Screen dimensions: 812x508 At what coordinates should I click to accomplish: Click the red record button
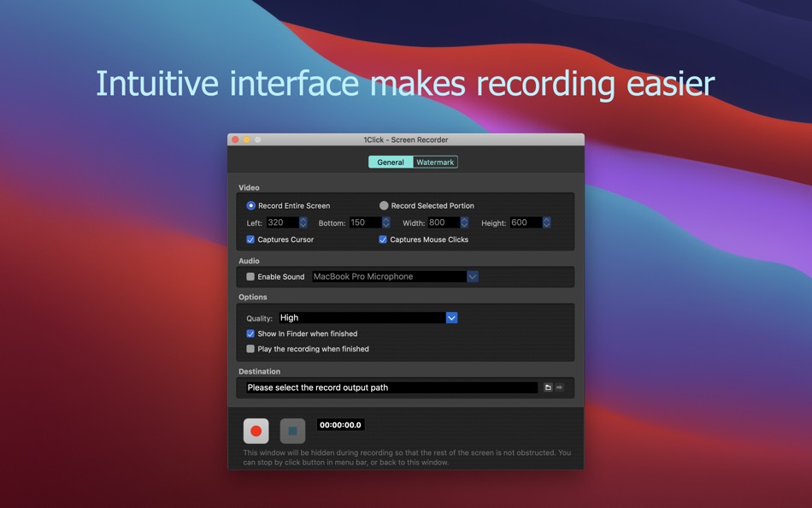(256, 431)
